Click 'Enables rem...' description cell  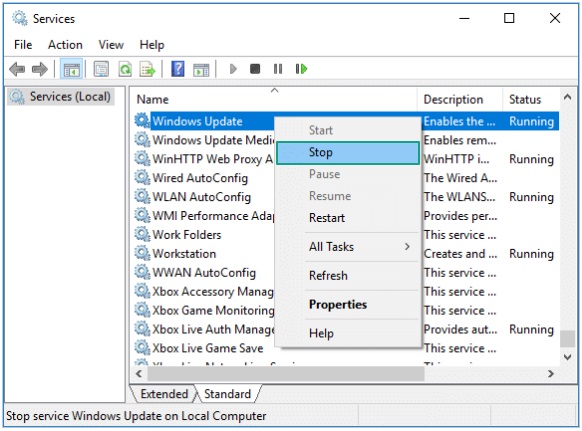(x=460, y=140)
